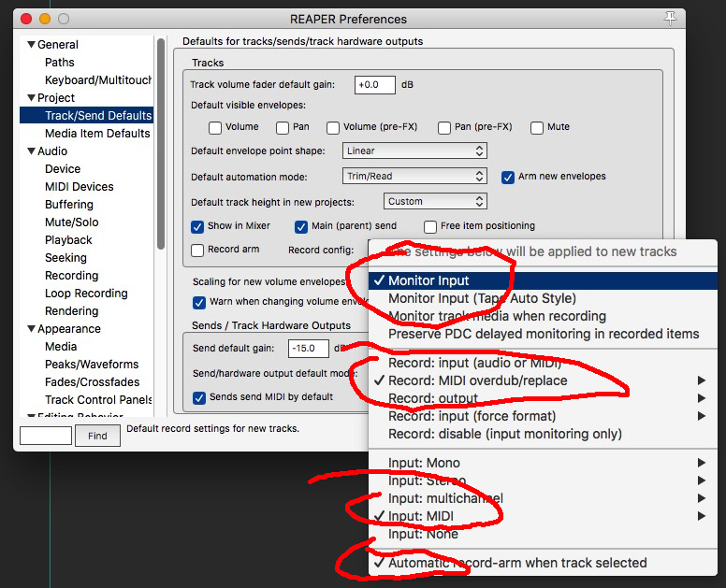This screenshot has height=588, width=726.
Task: Open Keyboard/Multitouch preferences page
Action: click(x=98, y=80)
